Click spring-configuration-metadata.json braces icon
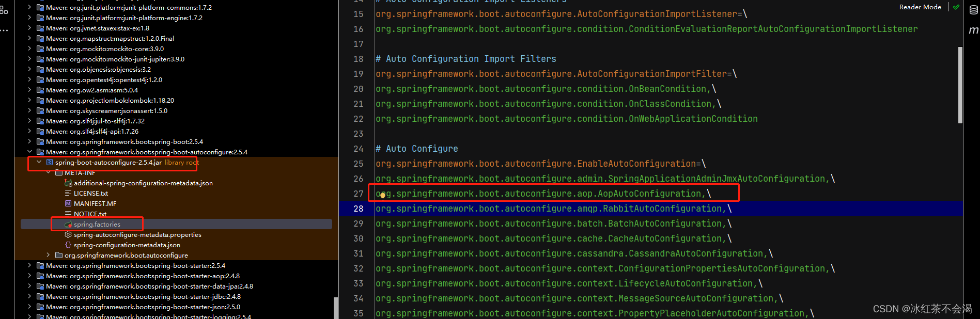 [x=68, y=245]
